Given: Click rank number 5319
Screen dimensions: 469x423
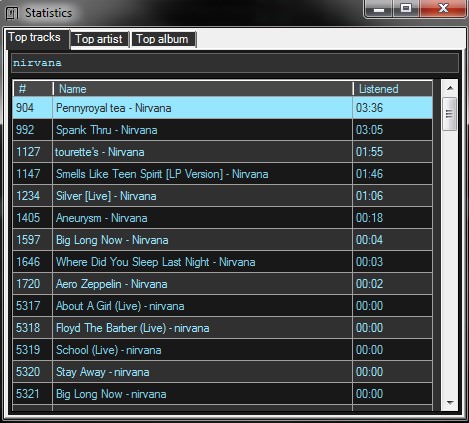Looking at the screenshot, I should [28, 350].
